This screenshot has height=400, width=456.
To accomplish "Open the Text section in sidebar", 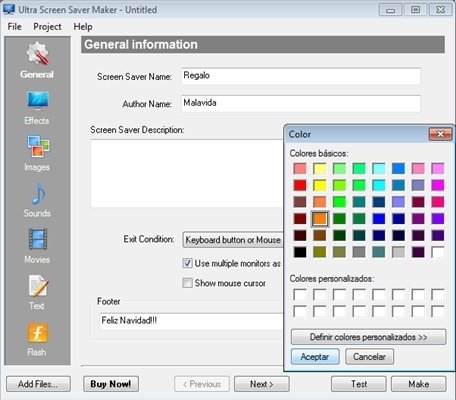I will pyautogui.click(x=37, y=292).
